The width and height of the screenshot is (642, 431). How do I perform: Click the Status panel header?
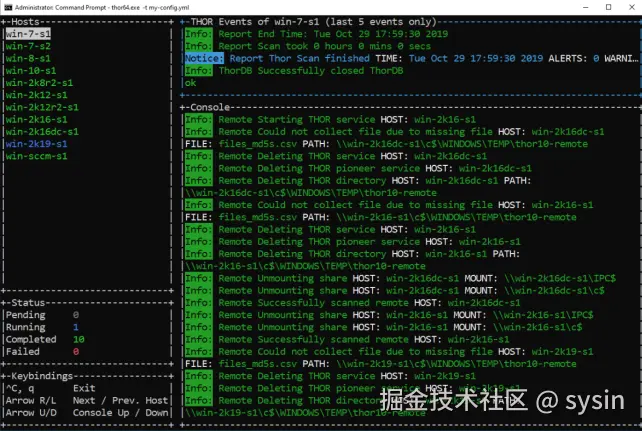pyautogui.click(x=28, y=303)
